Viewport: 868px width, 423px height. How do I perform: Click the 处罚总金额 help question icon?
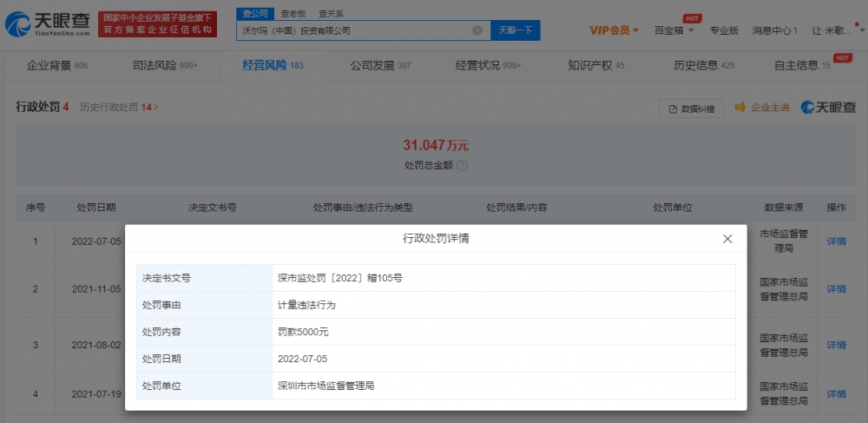462,165
